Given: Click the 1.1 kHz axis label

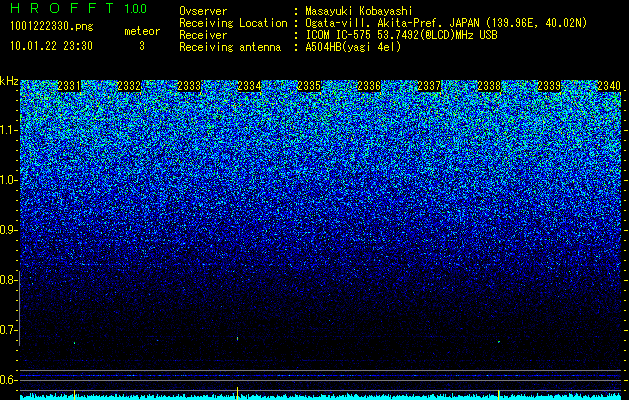Looking at the screenshot, I should pos(8,130).
